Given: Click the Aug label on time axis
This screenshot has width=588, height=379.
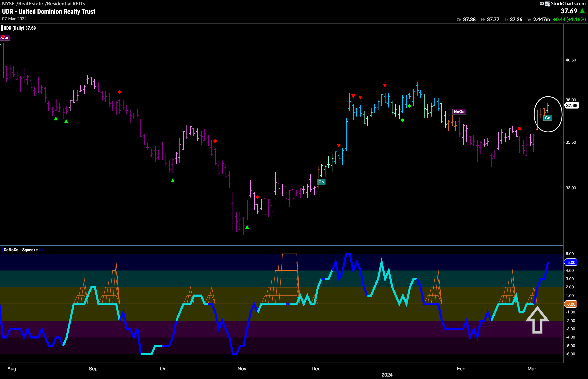Looking at the screenshot, I should click(x=12, y=369).
